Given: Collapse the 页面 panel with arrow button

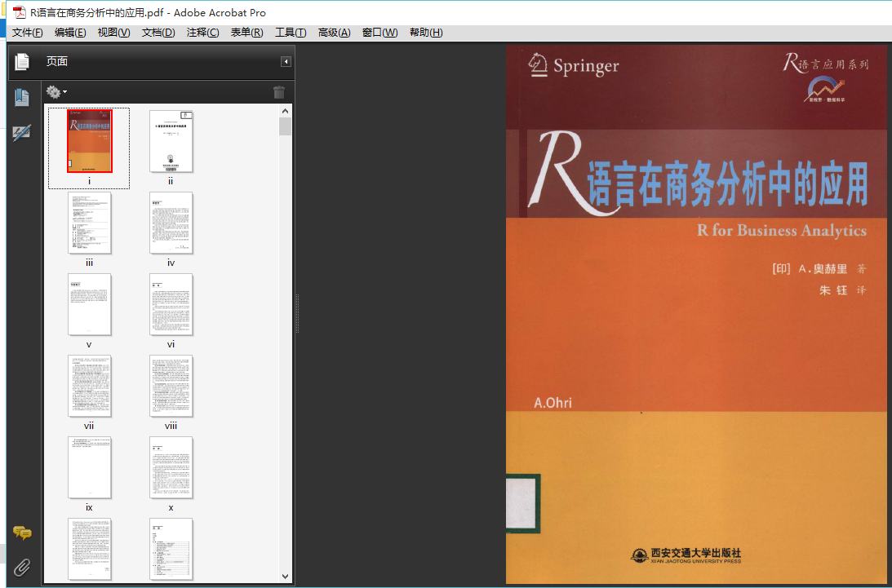Looking at the screenshot, I should [286, 61].
